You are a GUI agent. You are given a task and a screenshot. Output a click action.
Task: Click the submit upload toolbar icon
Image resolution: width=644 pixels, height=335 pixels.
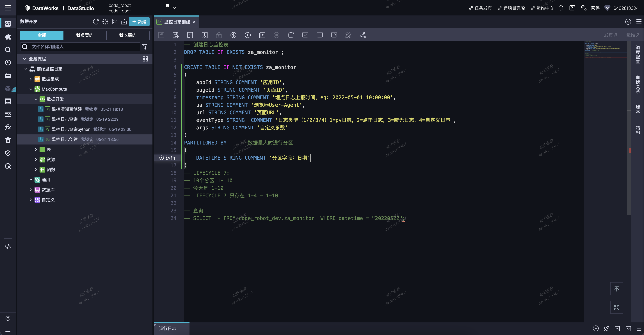click(x=190, y=35)
